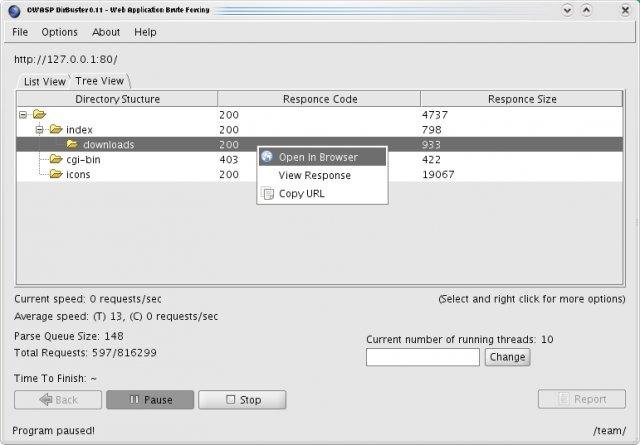This screenshot has height=445, width=640.
Task: Click the Responce Code column header
Action: (x=320, y=99)
